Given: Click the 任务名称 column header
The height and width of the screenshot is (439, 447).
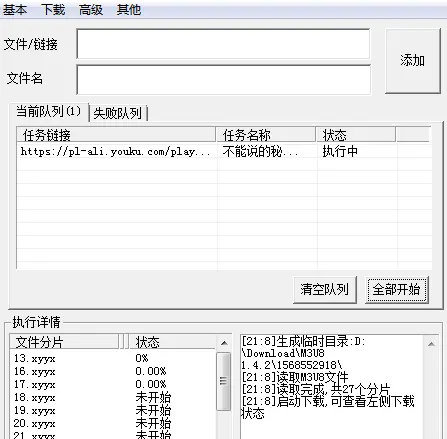Looking at the screenshot, I should (x=266, y=135).
